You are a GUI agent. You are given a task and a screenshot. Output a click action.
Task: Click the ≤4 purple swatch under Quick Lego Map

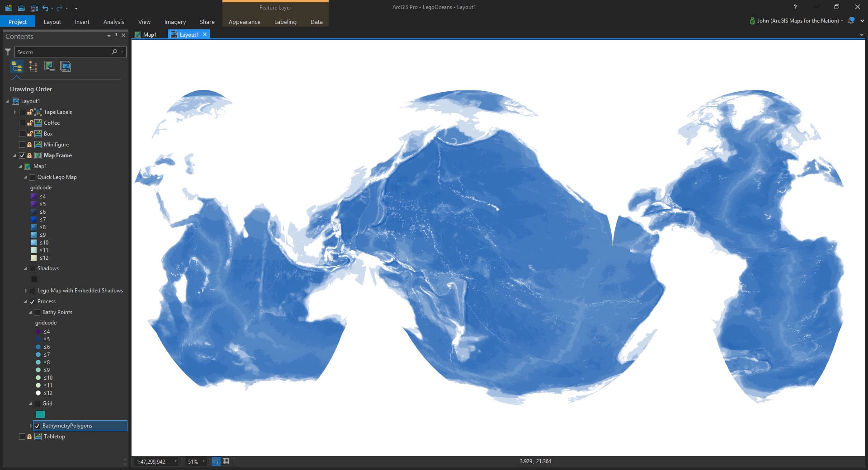[33, 197]
